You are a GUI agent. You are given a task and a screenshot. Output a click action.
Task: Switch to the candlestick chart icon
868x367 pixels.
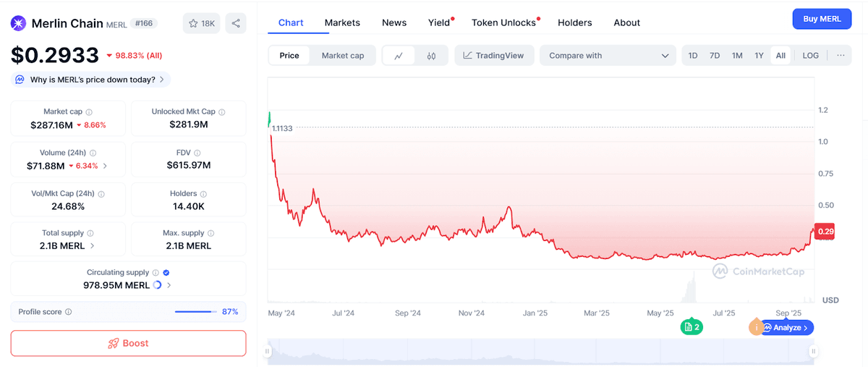(x=431, y=56)
